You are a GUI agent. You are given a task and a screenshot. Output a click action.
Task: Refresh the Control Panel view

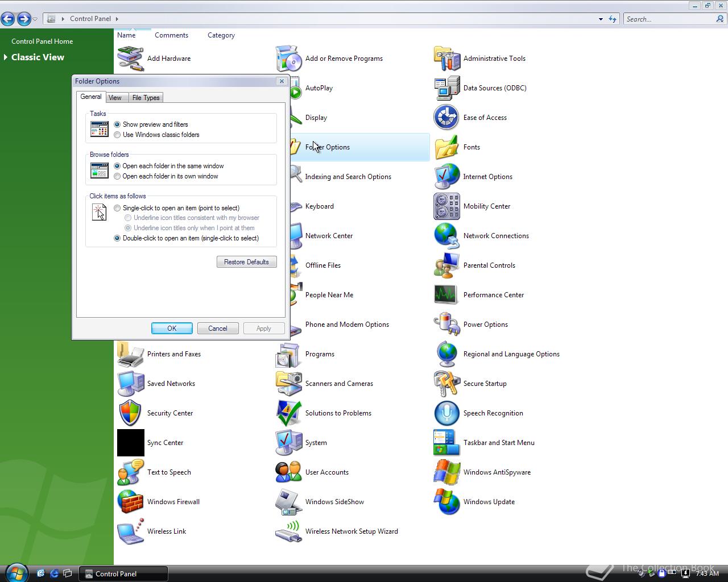click(613, 19)
